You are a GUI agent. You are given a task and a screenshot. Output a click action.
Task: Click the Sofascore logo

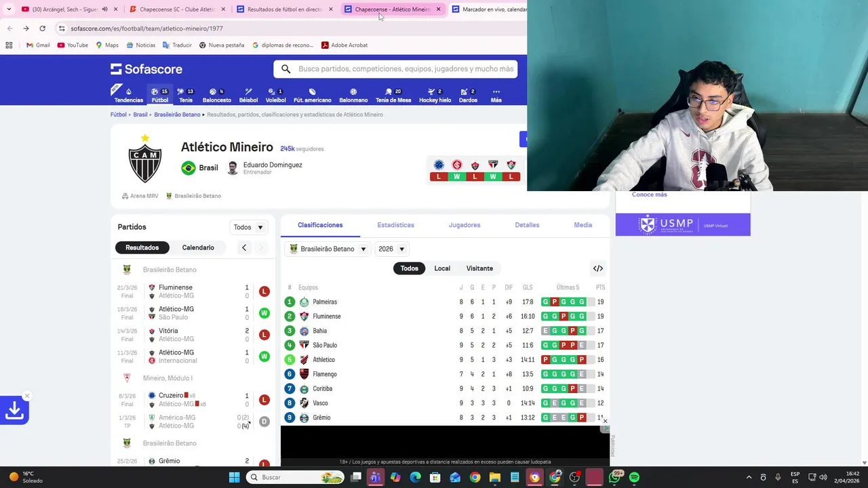pos(146,69)
